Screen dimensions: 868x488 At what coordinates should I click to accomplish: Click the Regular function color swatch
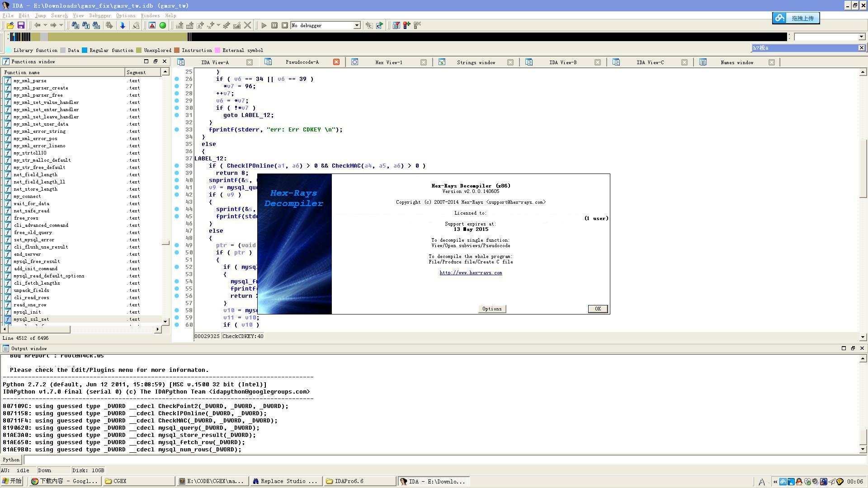[x=85, y=50]
